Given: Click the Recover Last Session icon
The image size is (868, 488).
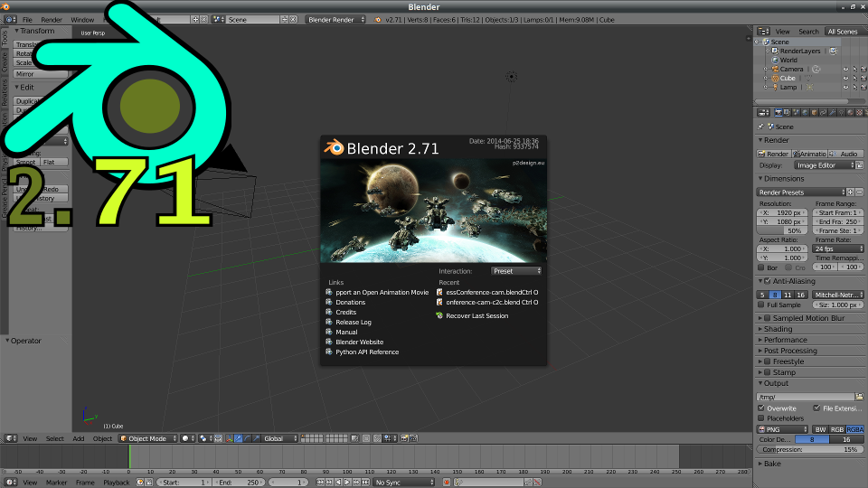Looking at the screenshot, I should tap(439, 316).
